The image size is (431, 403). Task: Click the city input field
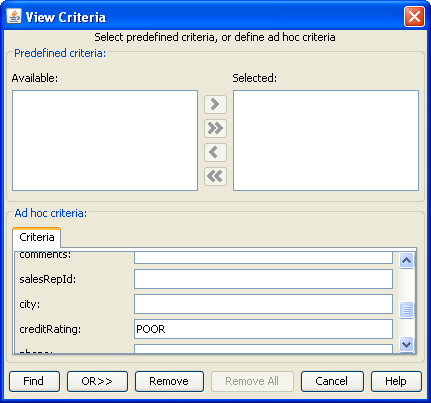point(263,304)
